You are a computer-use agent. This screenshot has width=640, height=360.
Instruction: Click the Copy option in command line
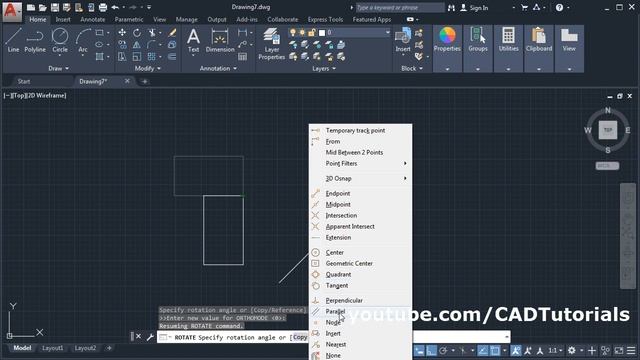(x=300, y=337)
